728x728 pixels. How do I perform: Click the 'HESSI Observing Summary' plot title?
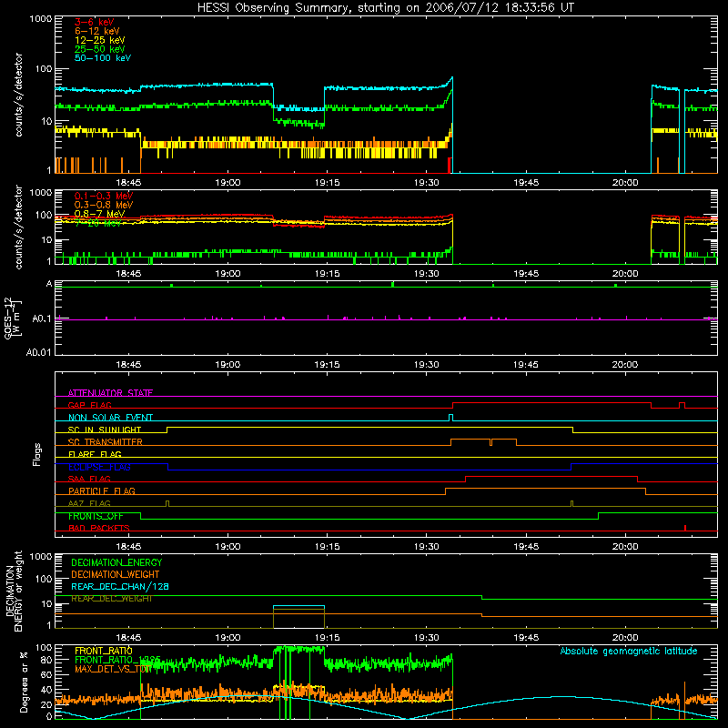(385, 8)
